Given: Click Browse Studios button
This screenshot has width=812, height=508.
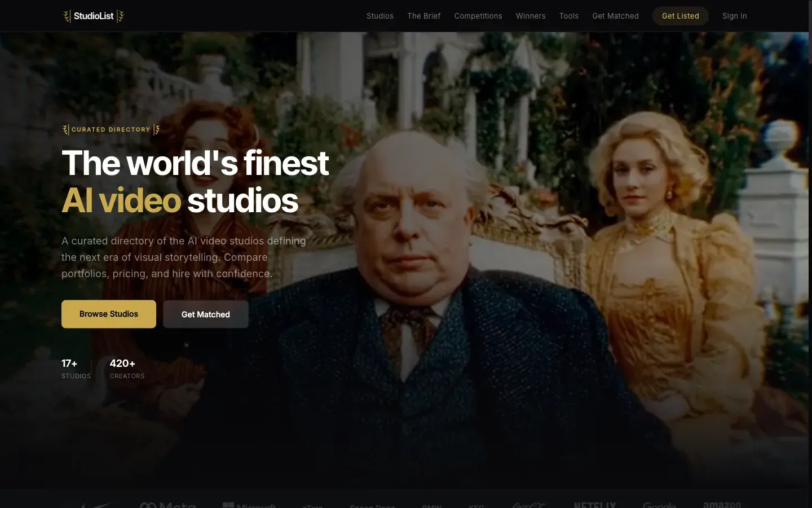Looking at the screenshot, I should pos(108,314).
